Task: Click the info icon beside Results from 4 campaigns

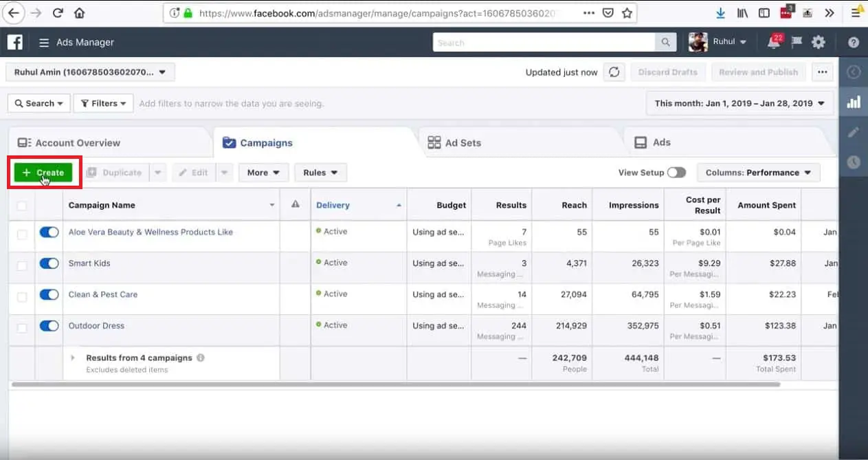Action: coord(201,358)
